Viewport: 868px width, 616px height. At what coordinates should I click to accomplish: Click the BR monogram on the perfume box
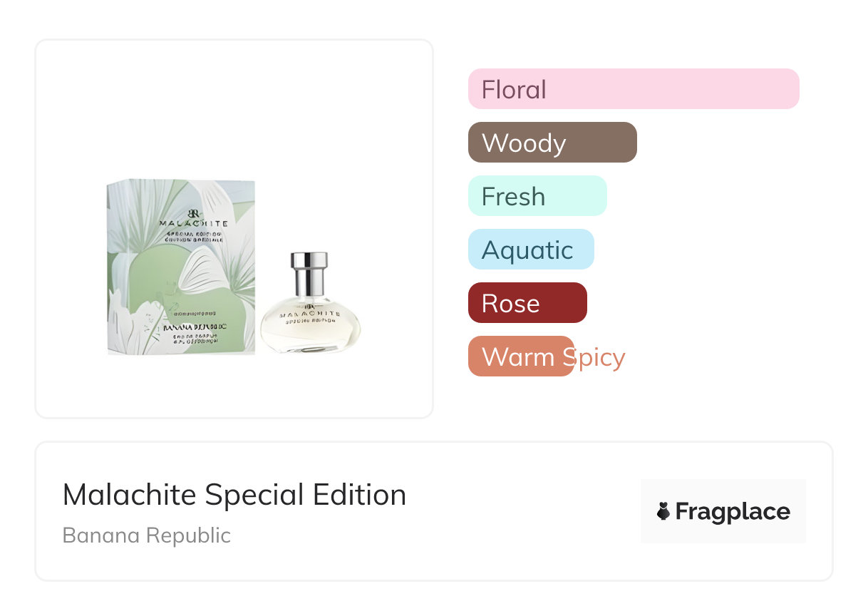[x=193, y=212]
